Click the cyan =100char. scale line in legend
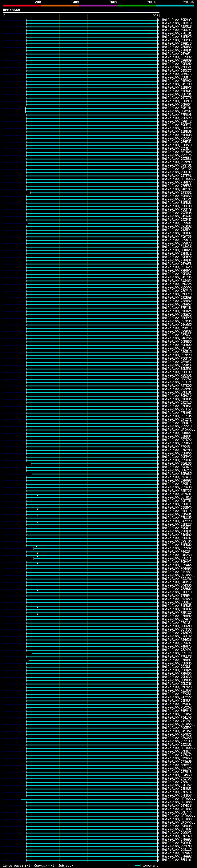Viewport: 197px width, 868px height. [x=137, y=866]
